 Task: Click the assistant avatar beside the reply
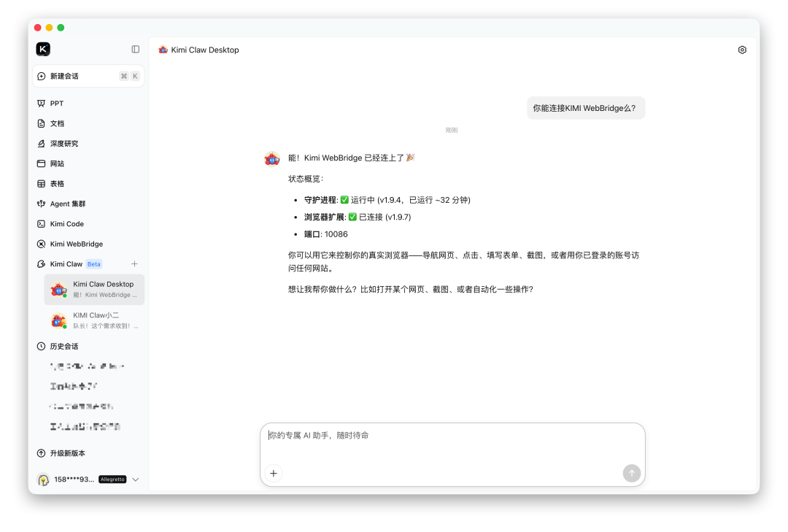(x=272, y=159)
